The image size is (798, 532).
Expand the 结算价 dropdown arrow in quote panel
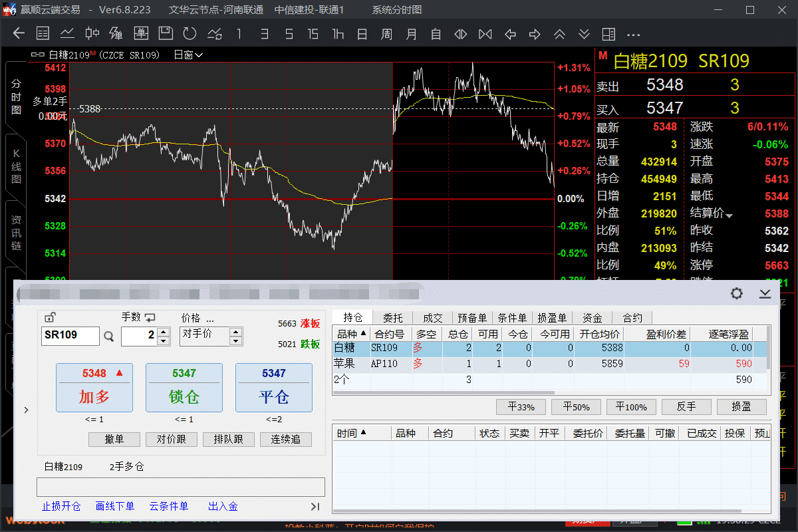click(730, 215)
